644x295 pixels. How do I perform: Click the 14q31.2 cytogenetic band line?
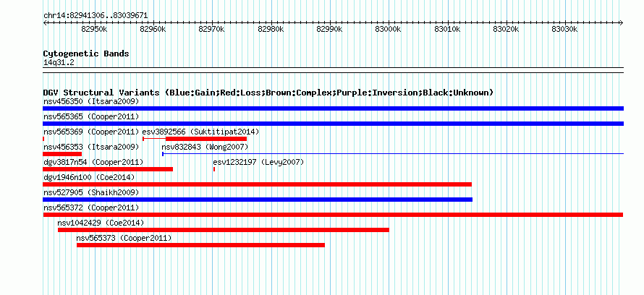click(x=333, y=69)
